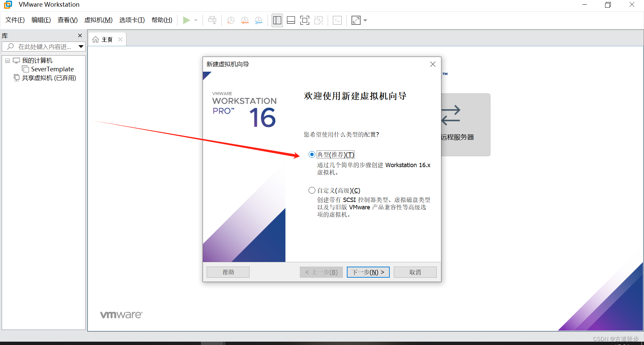Click the 帮助 button in wizard
The image size is (644, 345).
point(228,272)
